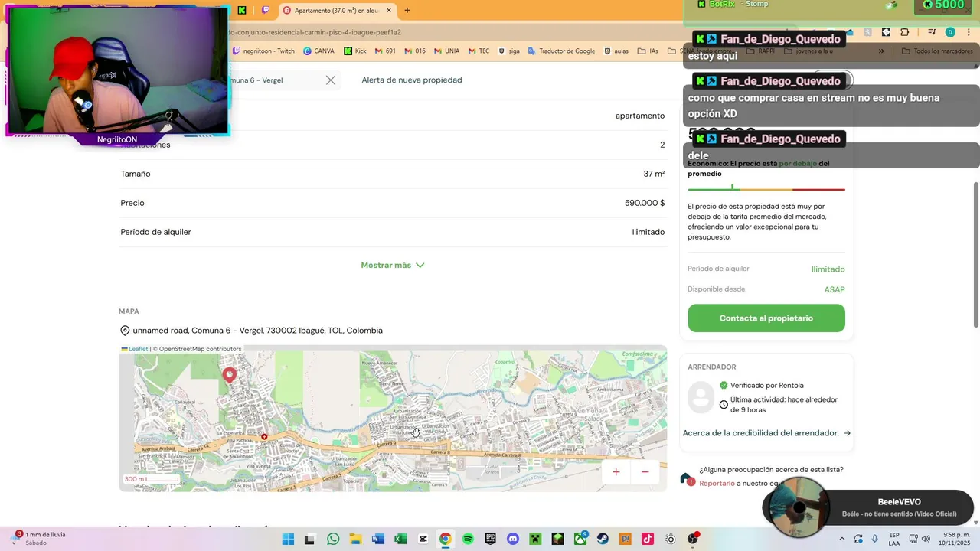Zoom in the map with plus button
Viewport: 980px width, 551px height.
pyautogui.click(x=616, y=471)
